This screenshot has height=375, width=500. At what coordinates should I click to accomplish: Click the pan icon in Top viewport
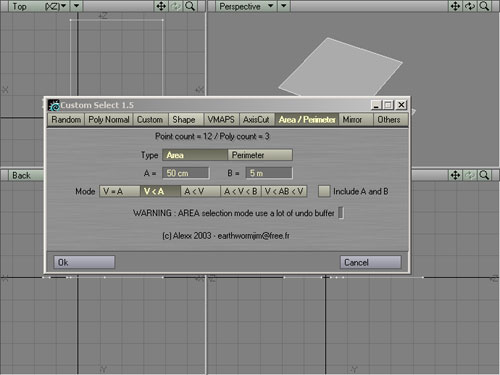click(x=161, y=6)
